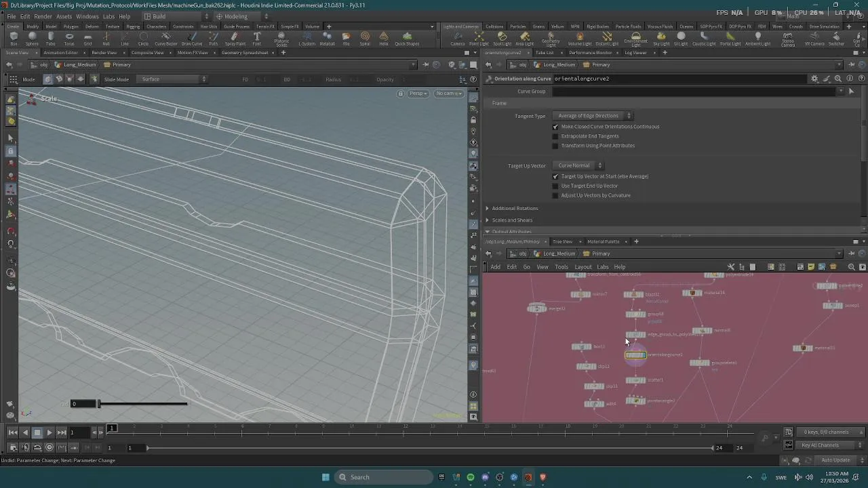Select the Sphere shelf tool
Viewport: 868px width, 488px height.
point(32,38)
